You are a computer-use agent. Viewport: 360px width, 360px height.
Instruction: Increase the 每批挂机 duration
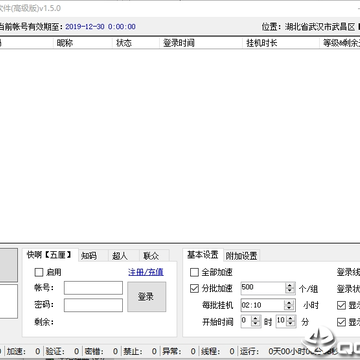coord(289,303)
